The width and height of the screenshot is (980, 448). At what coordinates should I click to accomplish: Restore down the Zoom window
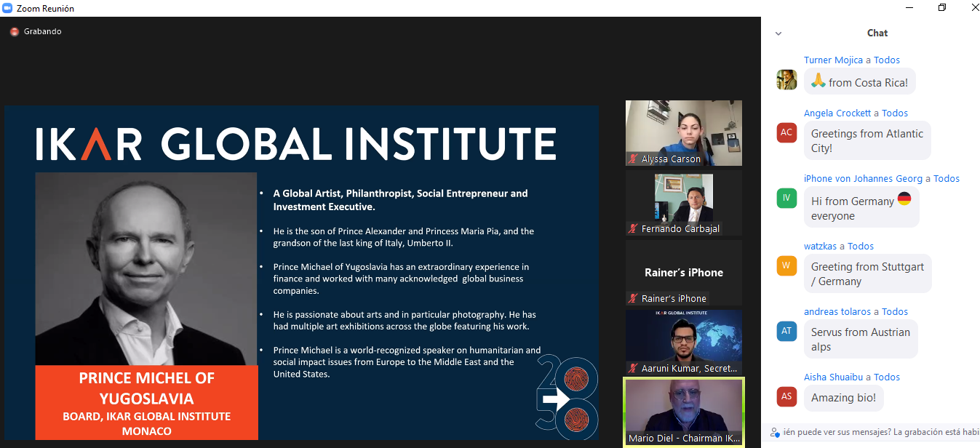942,8
